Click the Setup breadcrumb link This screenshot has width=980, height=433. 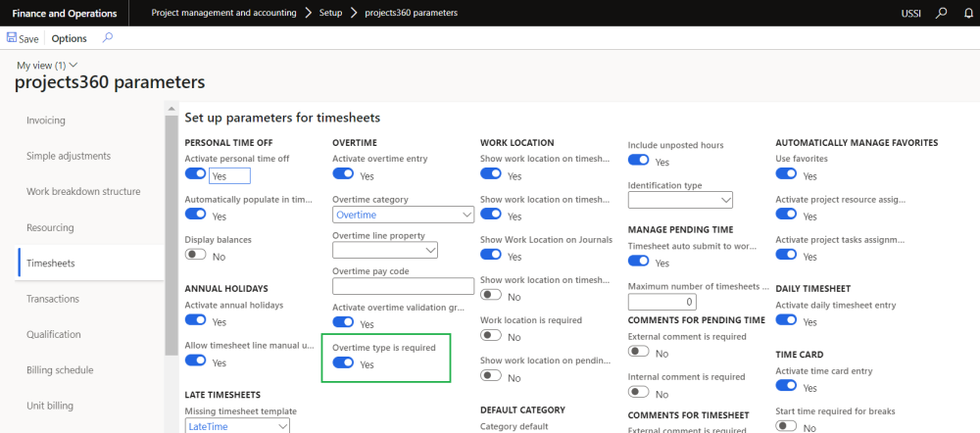pos(330,13)
